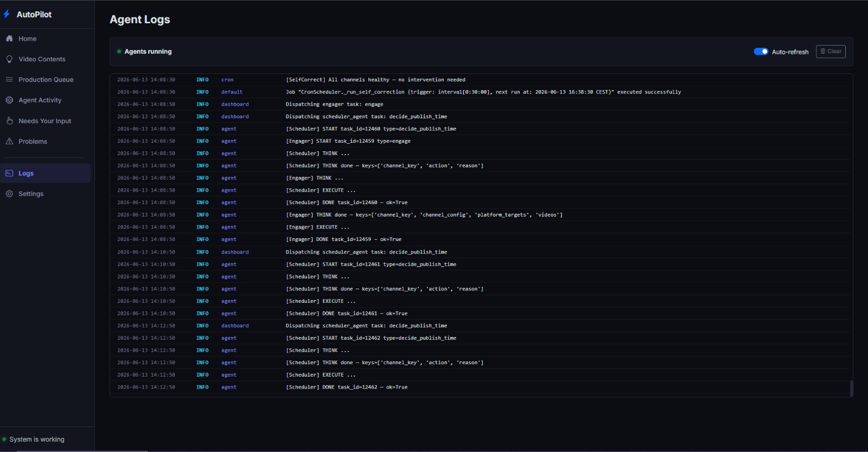Select the Logs menu item

point(46,174)
